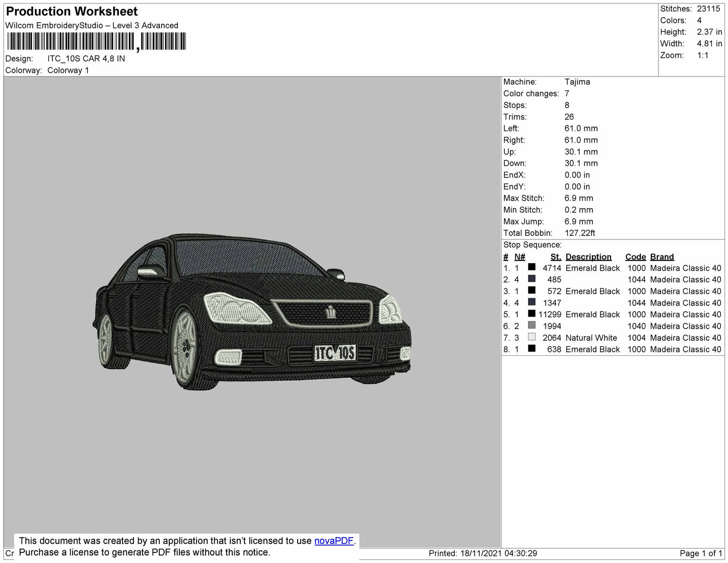Viewport: 728px width, 563px height.
Task: Click the barcode below the worksheet title
Action: (97, 42)
